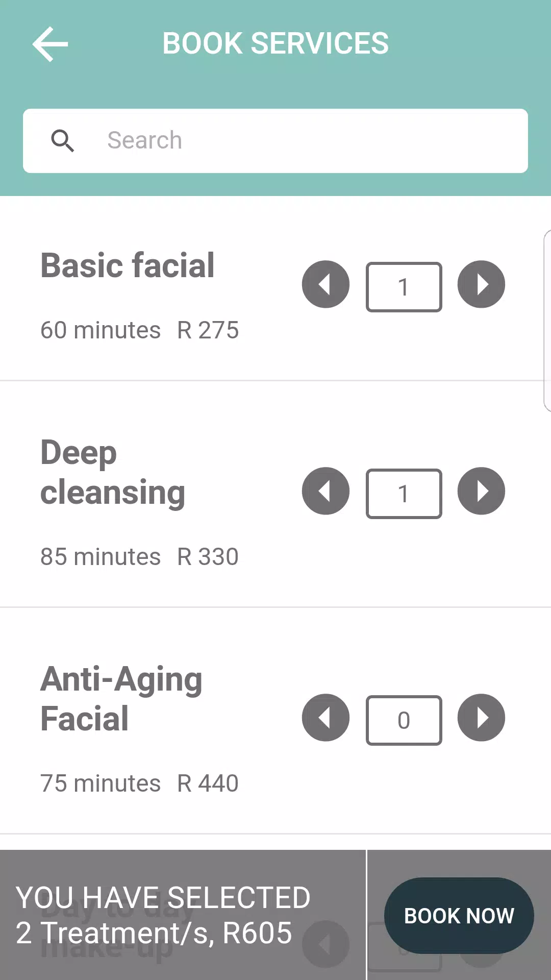
Task: Select the Basic facial service title
Action: point(127,265)
